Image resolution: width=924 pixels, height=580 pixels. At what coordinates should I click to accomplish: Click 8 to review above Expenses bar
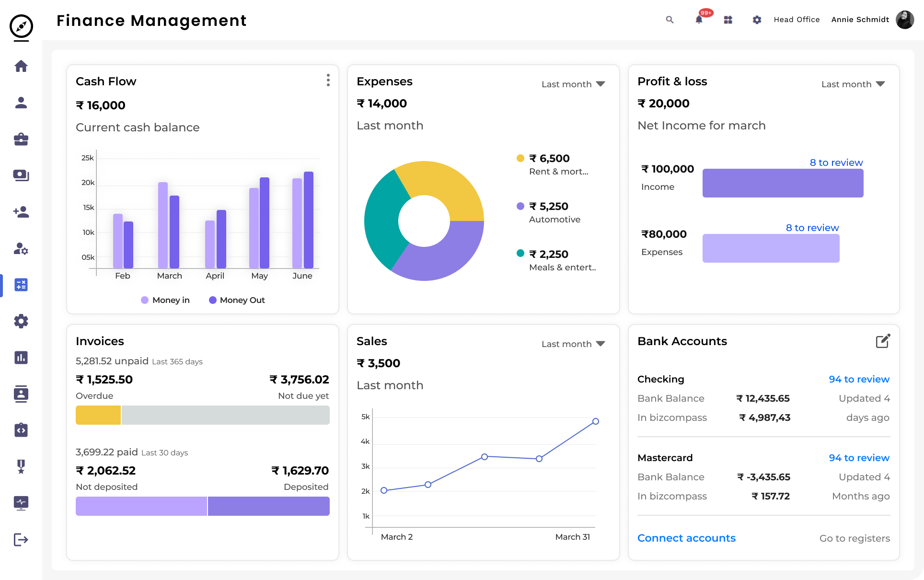coord(812,228)
